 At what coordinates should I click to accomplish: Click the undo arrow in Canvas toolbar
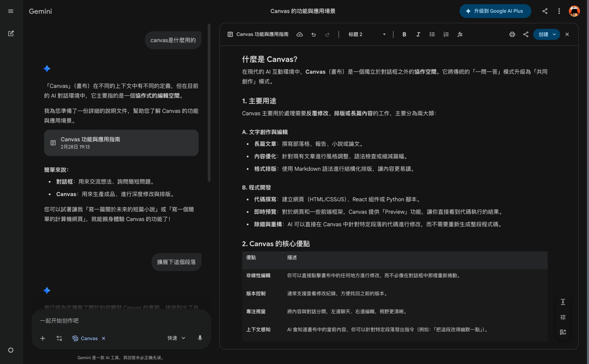tap(313, 34)
